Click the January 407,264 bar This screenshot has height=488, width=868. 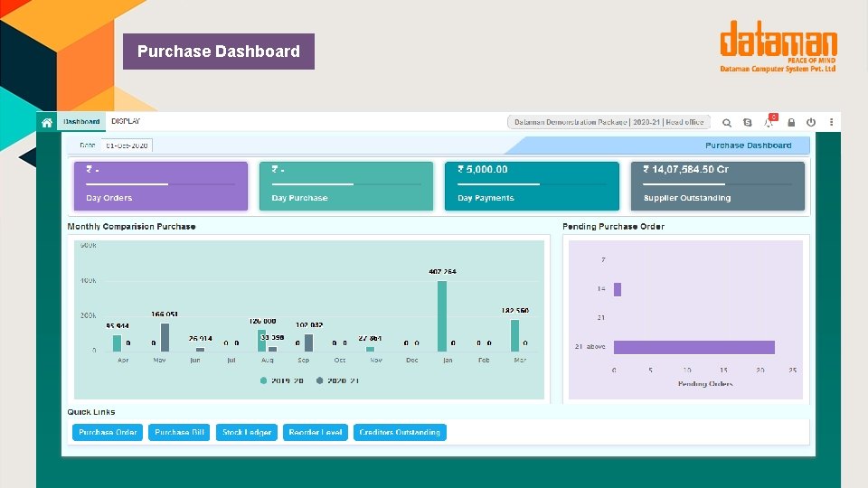(442, 316)
